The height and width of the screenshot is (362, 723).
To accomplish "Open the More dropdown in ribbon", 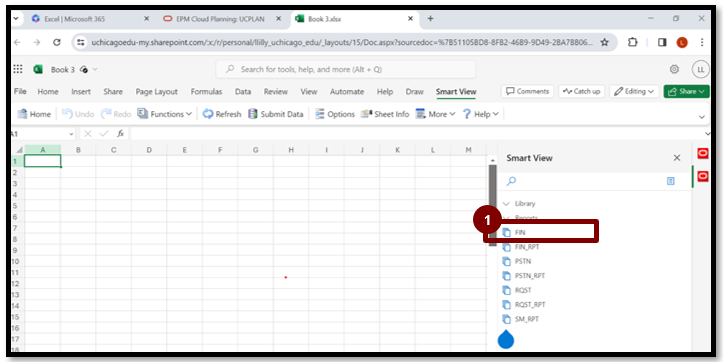I will [x=435, y=114].
